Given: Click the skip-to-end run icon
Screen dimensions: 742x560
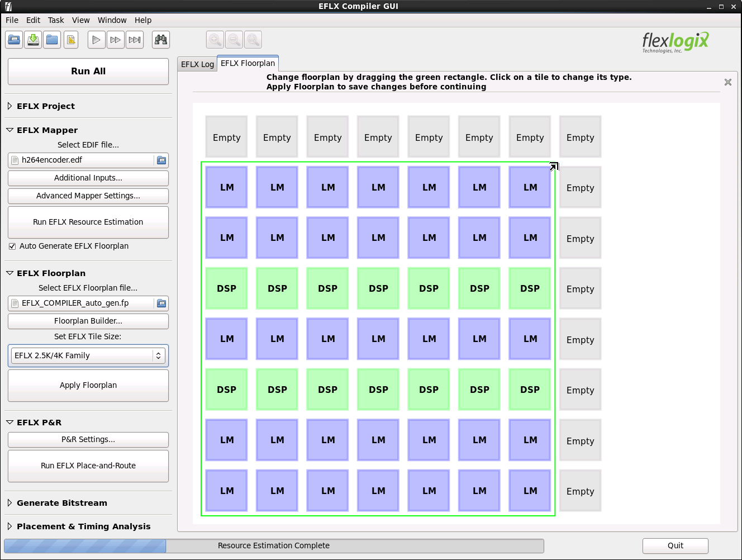Looking at the screenshot, I should pos(135,40).
